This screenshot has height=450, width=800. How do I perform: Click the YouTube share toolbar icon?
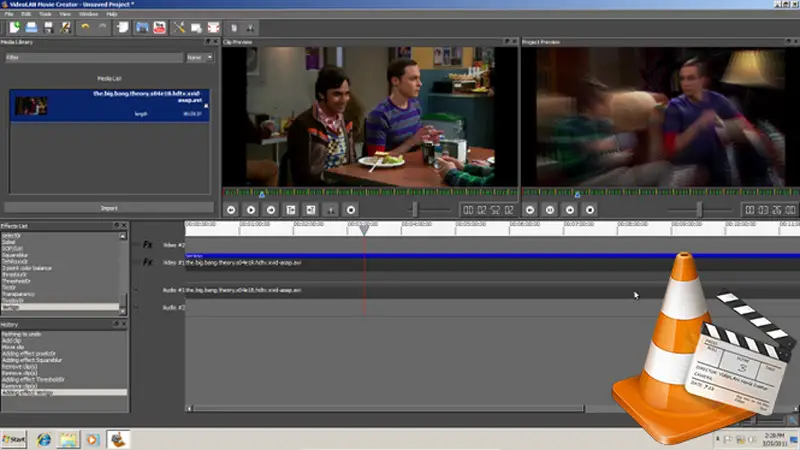(x=159, y=27)
